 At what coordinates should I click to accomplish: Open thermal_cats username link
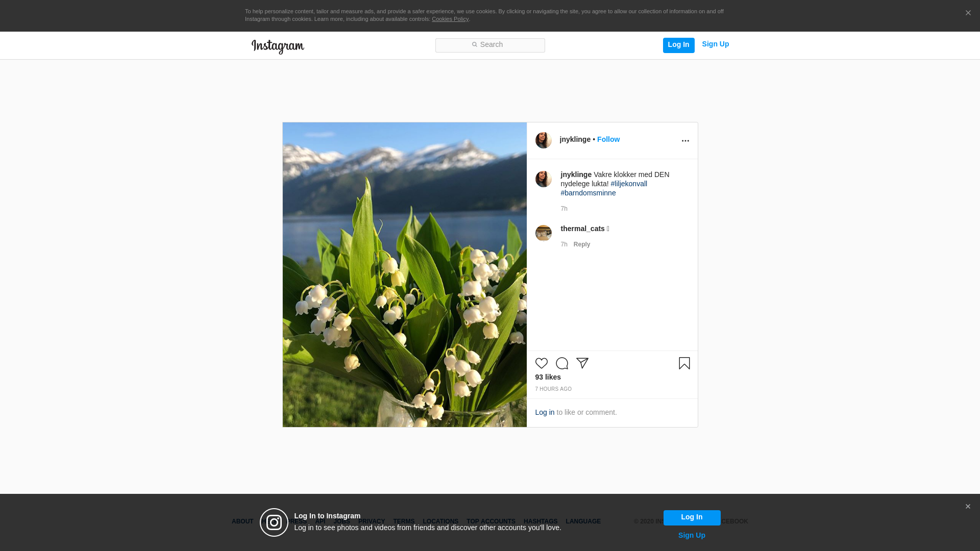point(582,229)
